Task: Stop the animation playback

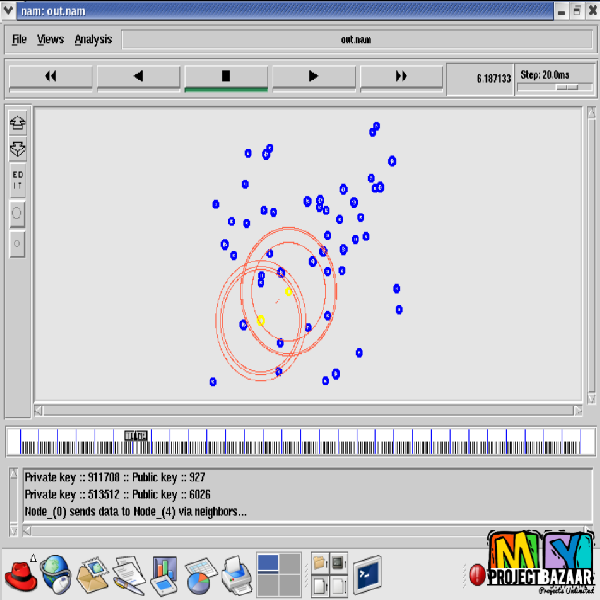Action: [226, 77]
